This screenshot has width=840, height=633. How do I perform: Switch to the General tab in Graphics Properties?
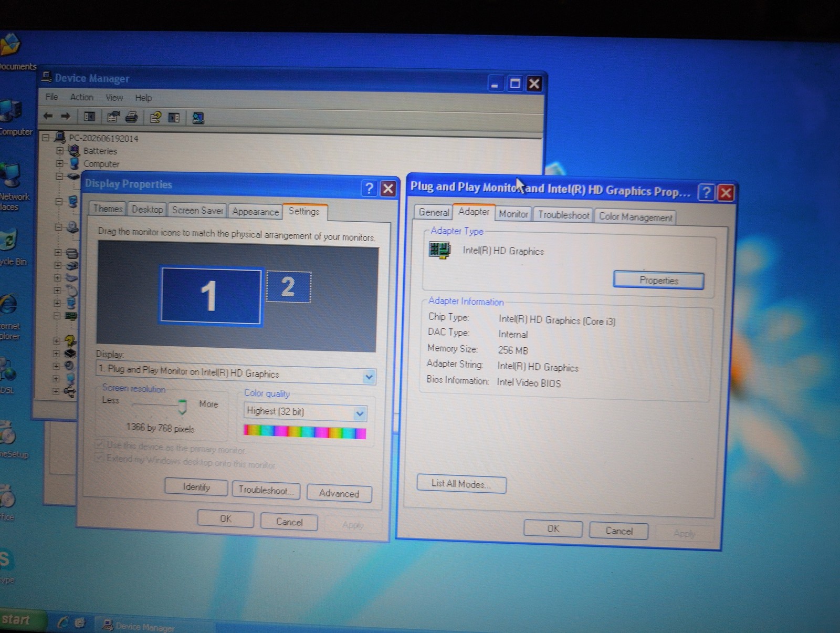(x=434, y=212)
